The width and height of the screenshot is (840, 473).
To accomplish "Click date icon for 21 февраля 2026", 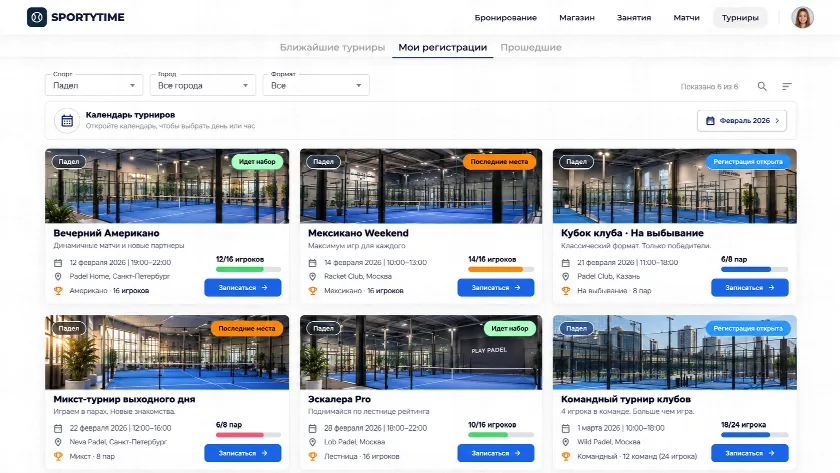I will click(565, 262).
